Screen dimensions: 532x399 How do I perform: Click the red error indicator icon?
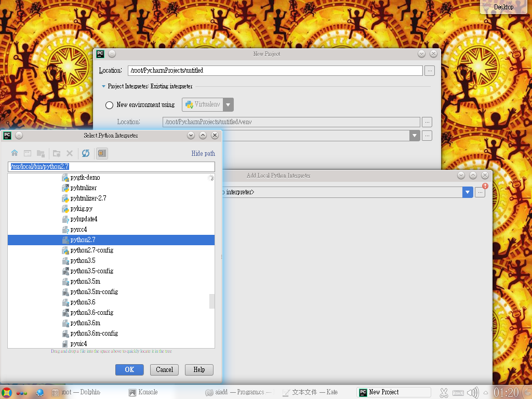click(485, 186)
